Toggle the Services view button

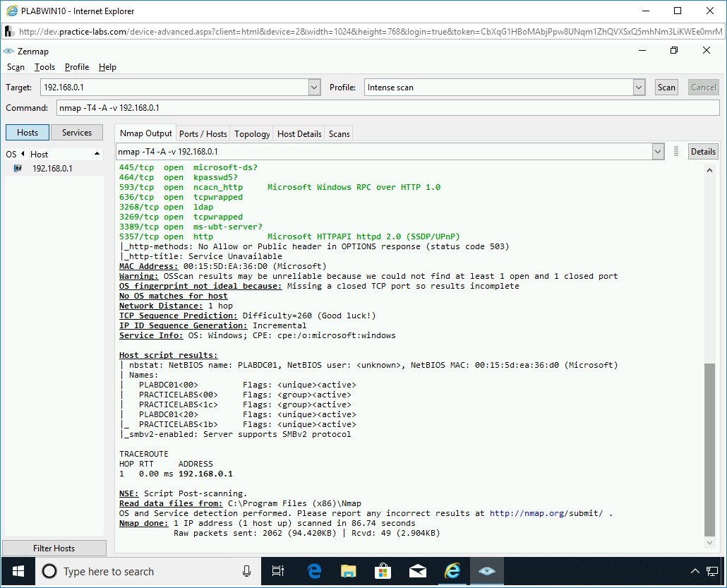click(77, 133)
